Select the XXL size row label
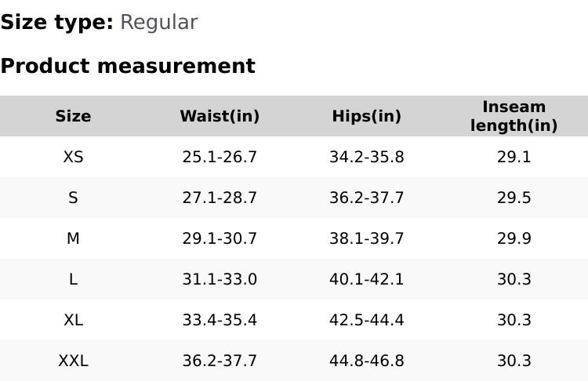The image size is (588, 381). click(x=73, y=361)
